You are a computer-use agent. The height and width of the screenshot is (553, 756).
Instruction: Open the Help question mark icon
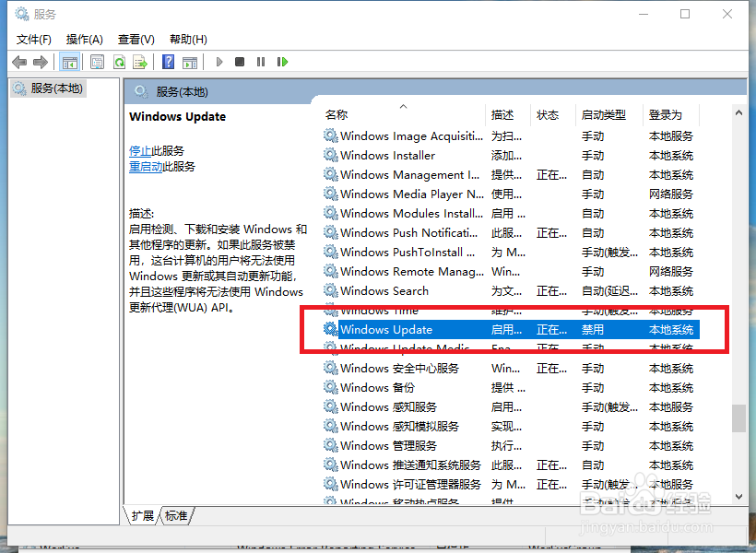coord(169,62)
